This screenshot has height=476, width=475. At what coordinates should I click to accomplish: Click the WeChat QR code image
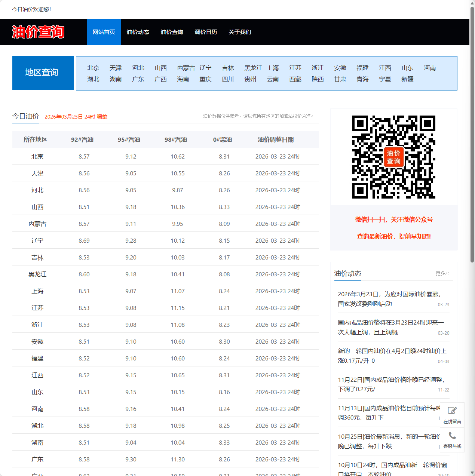(393, 157)
